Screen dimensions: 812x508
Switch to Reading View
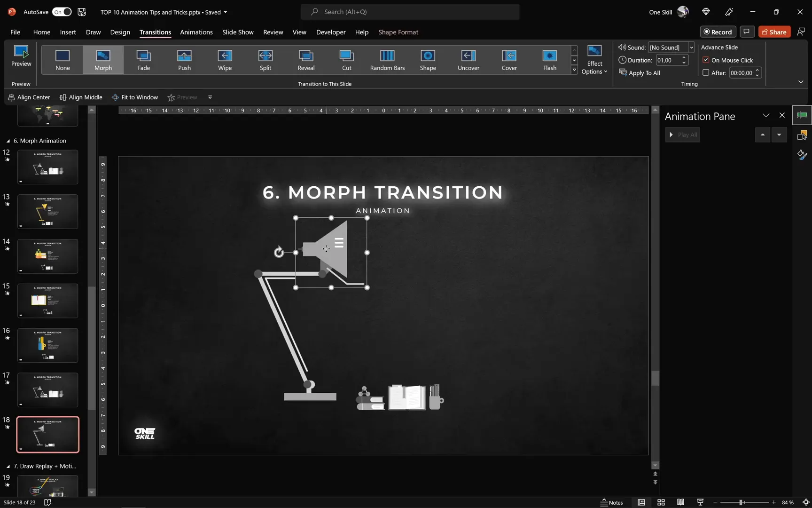(x=680, y=502)
